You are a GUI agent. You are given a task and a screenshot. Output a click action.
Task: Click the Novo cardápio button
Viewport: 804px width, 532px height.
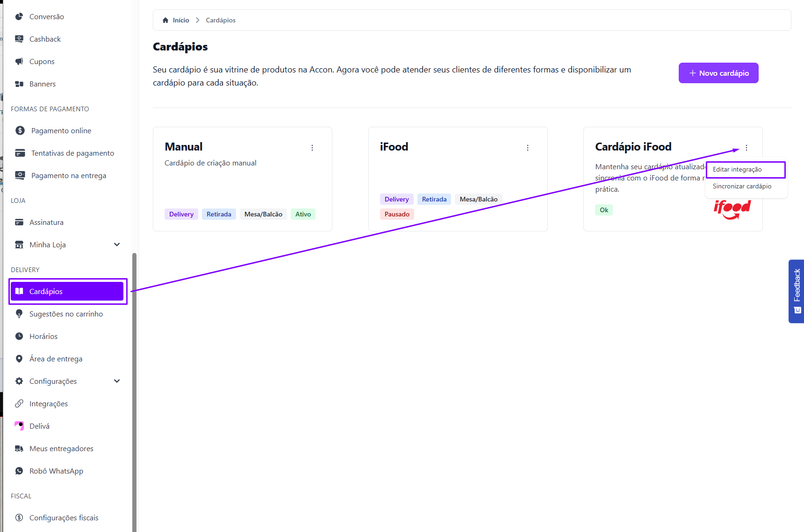pyautogui.click(x=718, y=73)
